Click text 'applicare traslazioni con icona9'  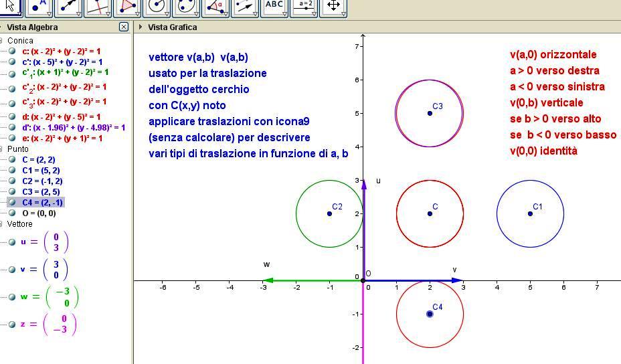tap(229, 121)
